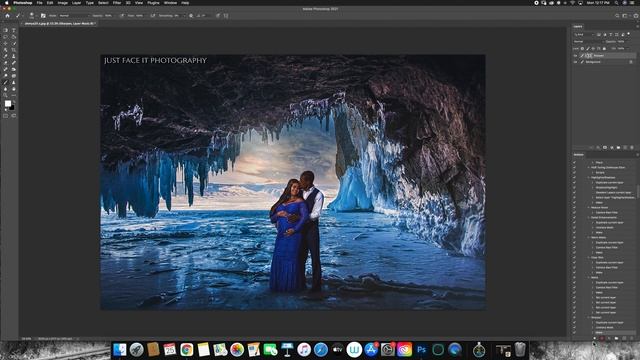The image size is (640, 360).
Task: Open the smoothing options gear
Action: (191, 16)
